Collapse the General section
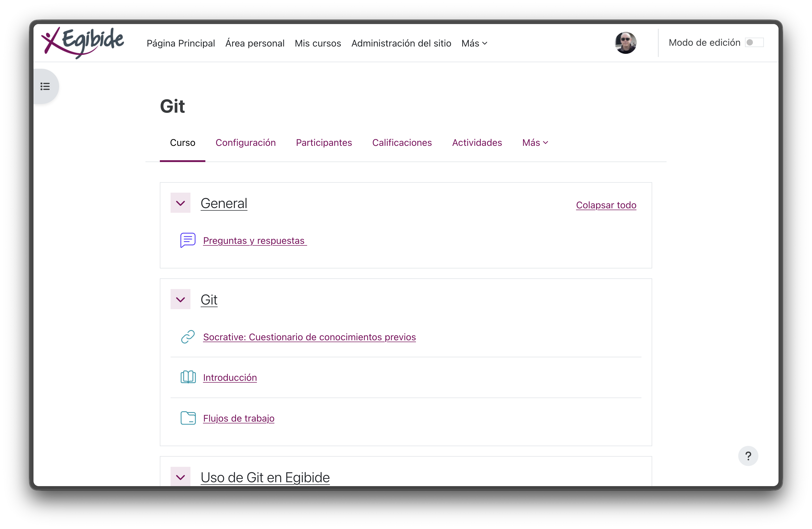The image size is (812, 529). [x=181, y=203]
